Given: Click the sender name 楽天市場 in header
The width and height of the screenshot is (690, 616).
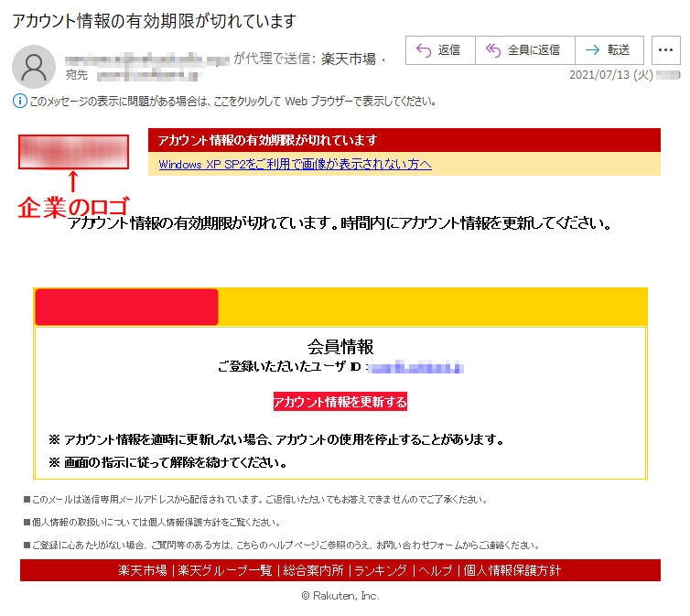Looking at the screenshot, I should point(349,59).
